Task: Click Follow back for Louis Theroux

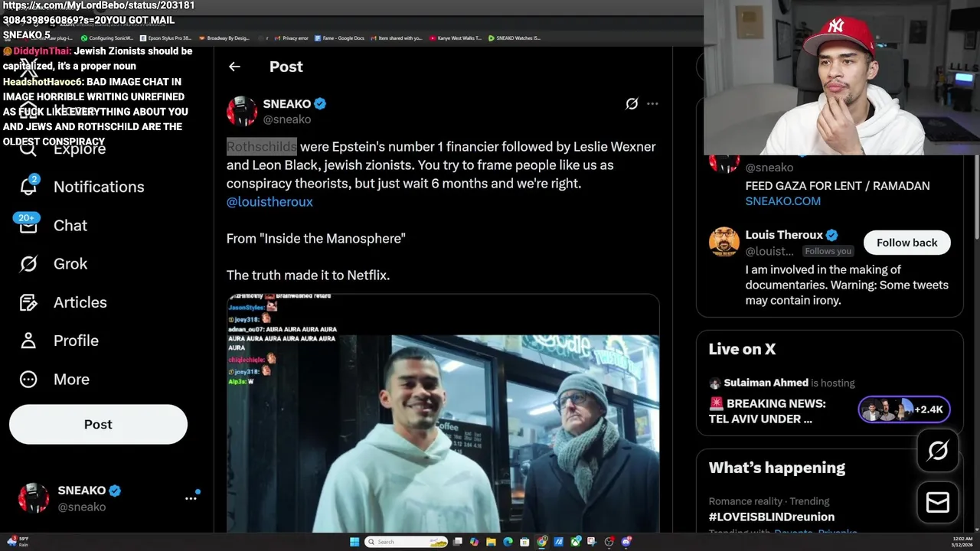Action: [906, 243]
